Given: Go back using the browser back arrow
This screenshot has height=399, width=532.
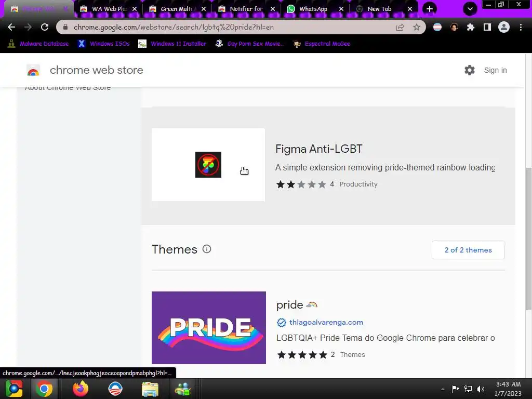Looking at the screenshot, I should pyautogui.click(x=11, y=27).
